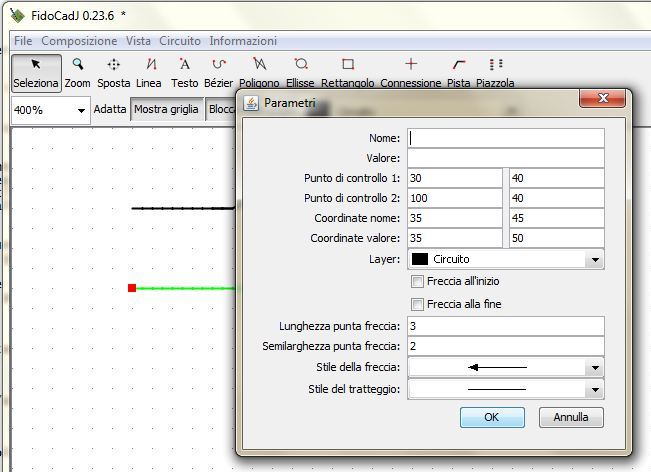Open the Circuito menu
Viewport: 651px width, 472px height.
coord(180,41)
